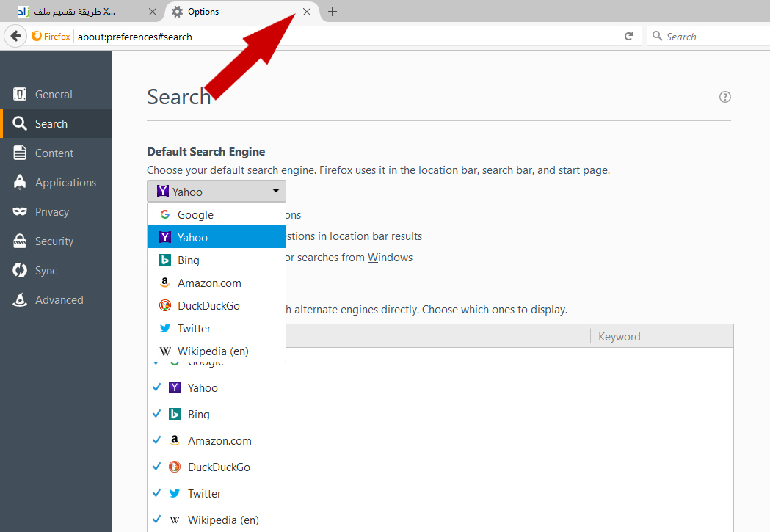Click the Keyword column header

tap(662, 336)
